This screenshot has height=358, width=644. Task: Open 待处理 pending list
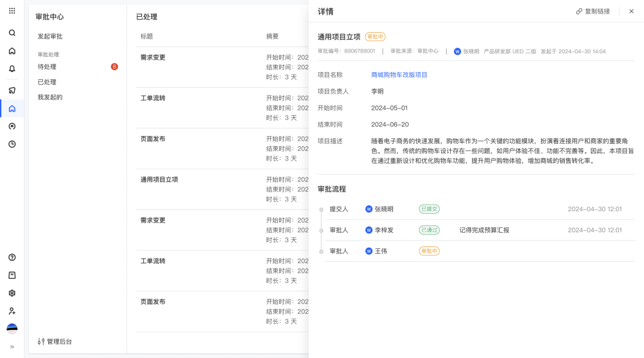pyautogui.click(x=47, y=67)
